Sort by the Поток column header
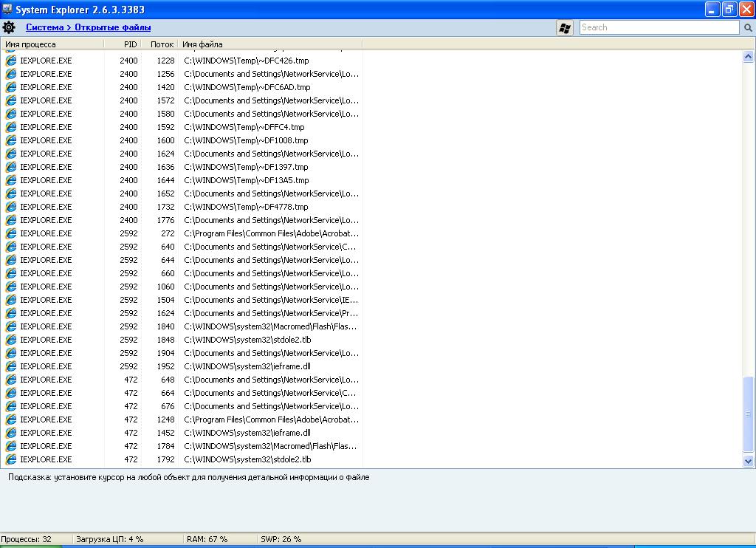Screen dimensions: 756x548 (x=159, y=44)
